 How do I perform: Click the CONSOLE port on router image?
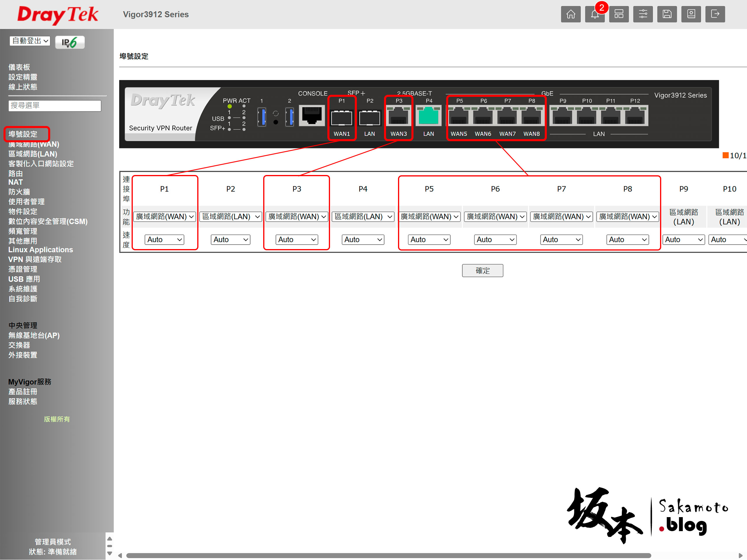[x=312, y=116]
